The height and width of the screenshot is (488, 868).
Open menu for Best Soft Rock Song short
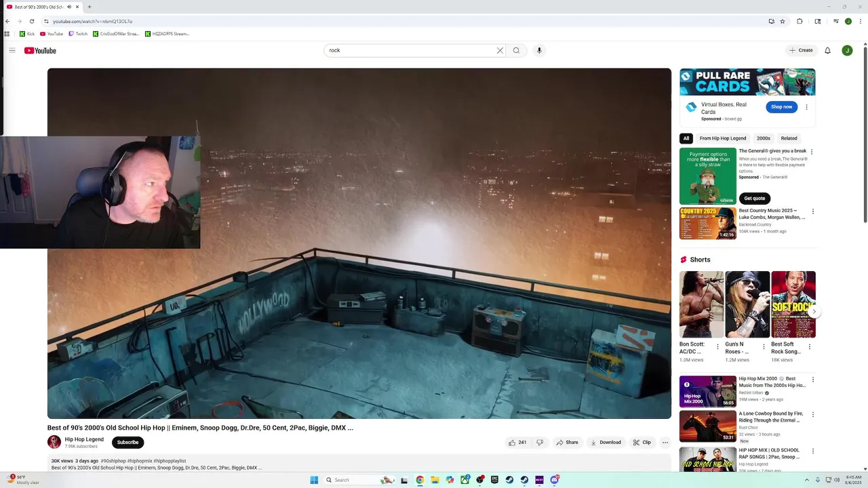[x=809, y=347]
